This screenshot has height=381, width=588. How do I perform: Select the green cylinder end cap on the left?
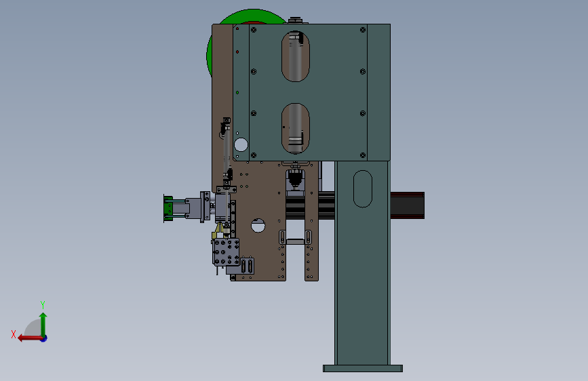(x=168, y=209)
